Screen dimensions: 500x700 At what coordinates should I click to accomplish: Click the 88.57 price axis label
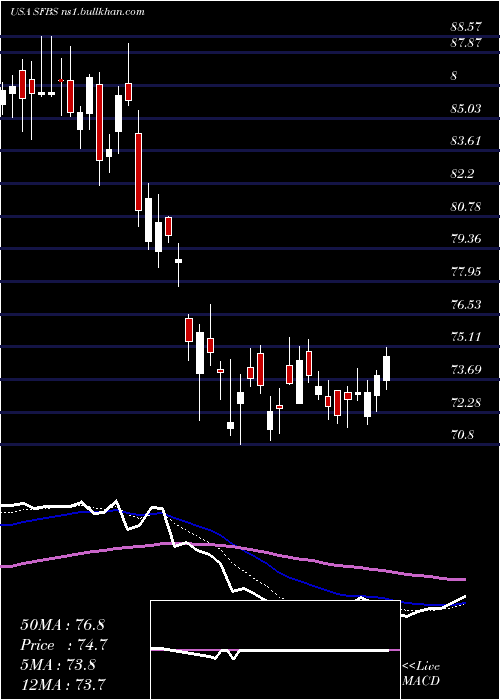point(466,27)
